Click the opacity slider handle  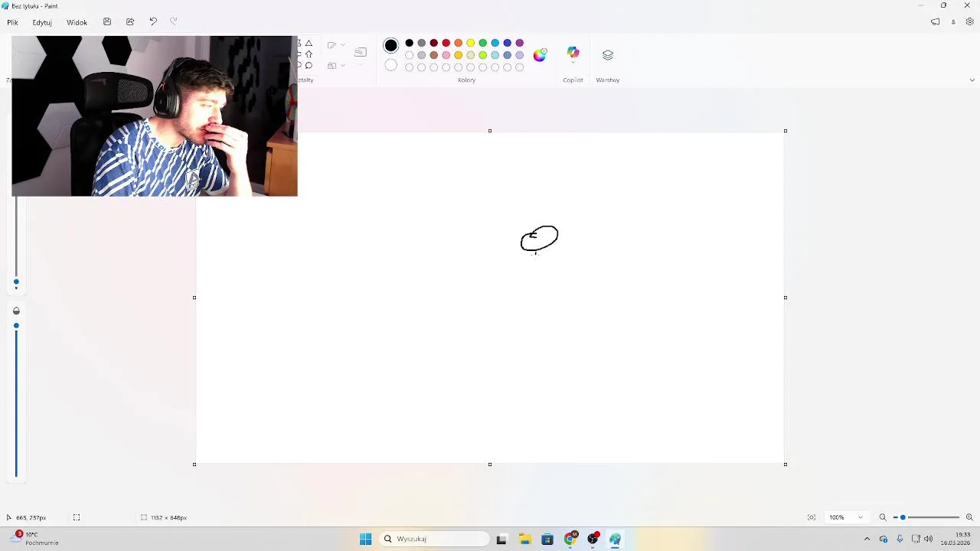click(16, 326)
